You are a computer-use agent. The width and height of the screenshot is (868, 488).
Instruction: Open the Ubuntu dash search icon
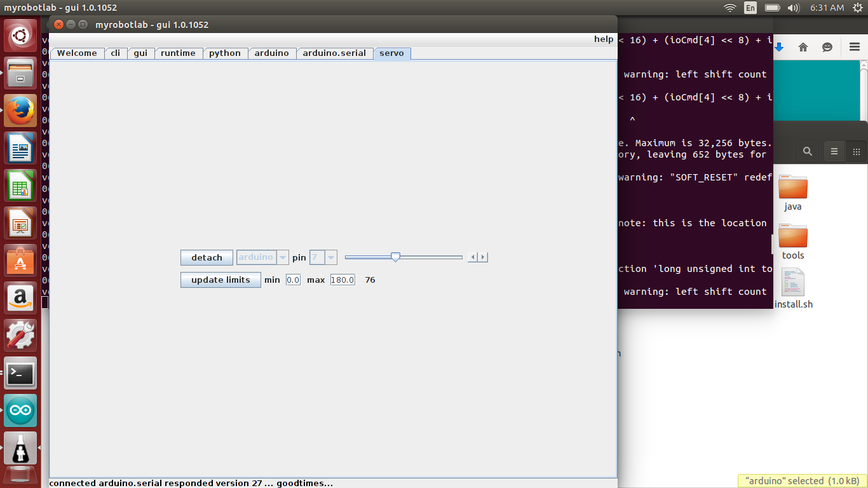point(21,36)
